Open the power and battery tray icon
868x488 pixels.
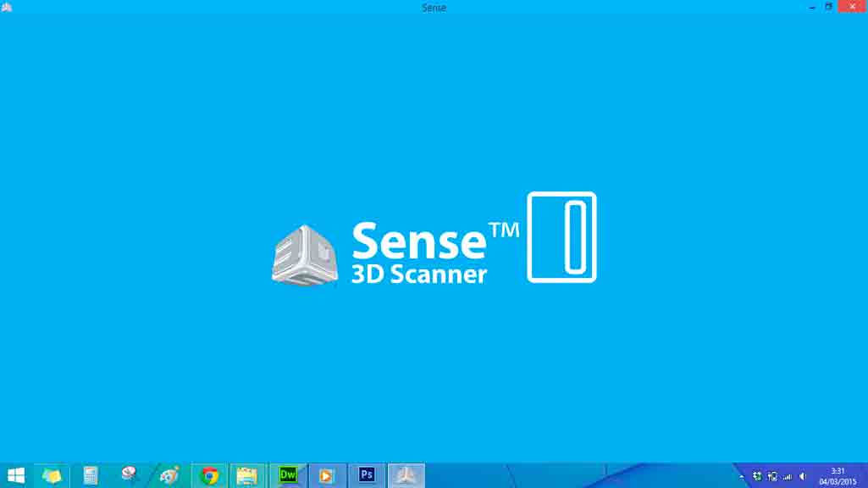(772, 476)
